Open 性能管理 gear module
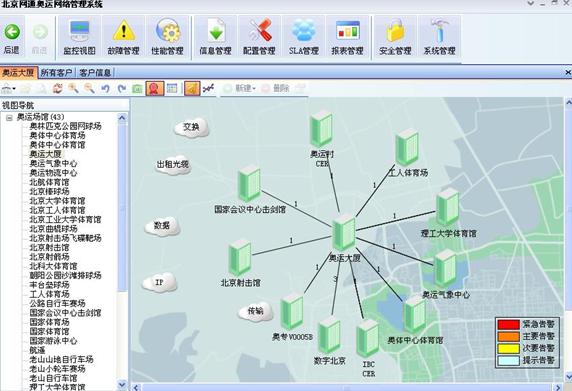 pyautogui.click(x=167, y=38)
